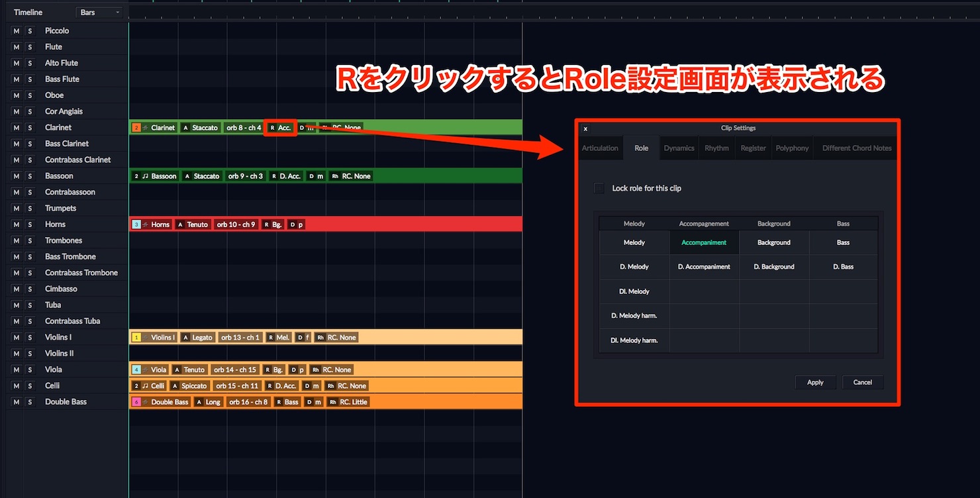Click the Violins I clip's dynamics D f tag
Screen dimensions: 980x498
(303, 338)
